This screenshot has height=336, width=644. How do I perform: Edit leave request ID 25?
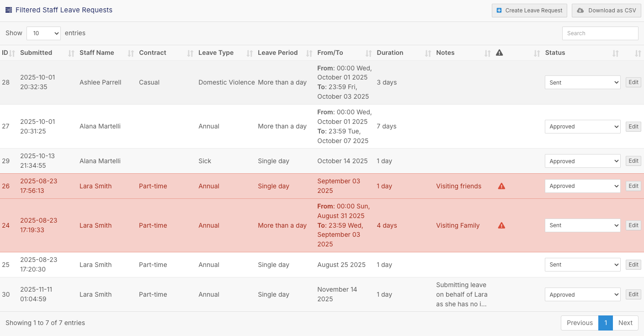coord(633,265)
